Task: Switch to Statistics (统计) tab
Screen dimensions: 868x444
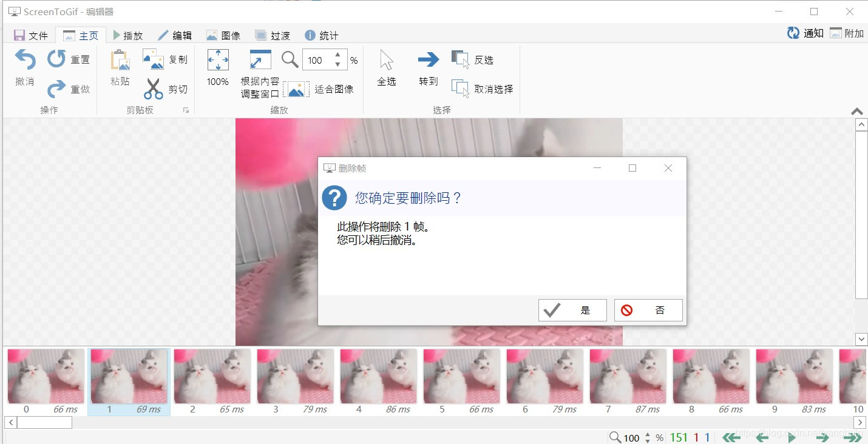Action: [x=322, y=36]
